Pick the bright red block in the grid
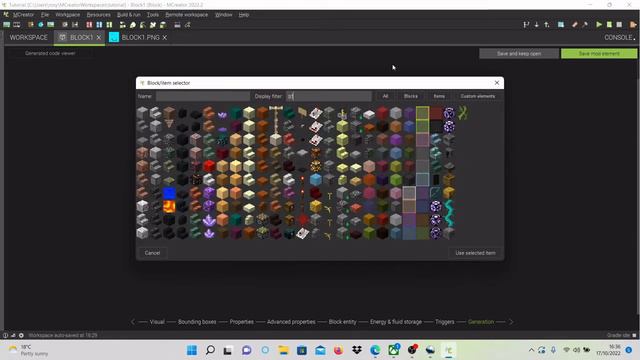The width and height of the screenshot is (640, 360). tap(209, 166)
